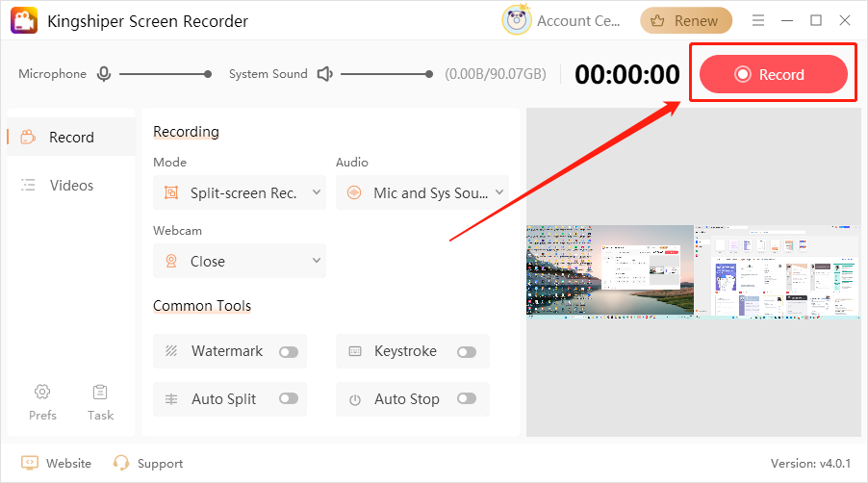Click the Auto Split label text
The width and height of the screenshot is (868, 483).
click(x=223, y=399)
